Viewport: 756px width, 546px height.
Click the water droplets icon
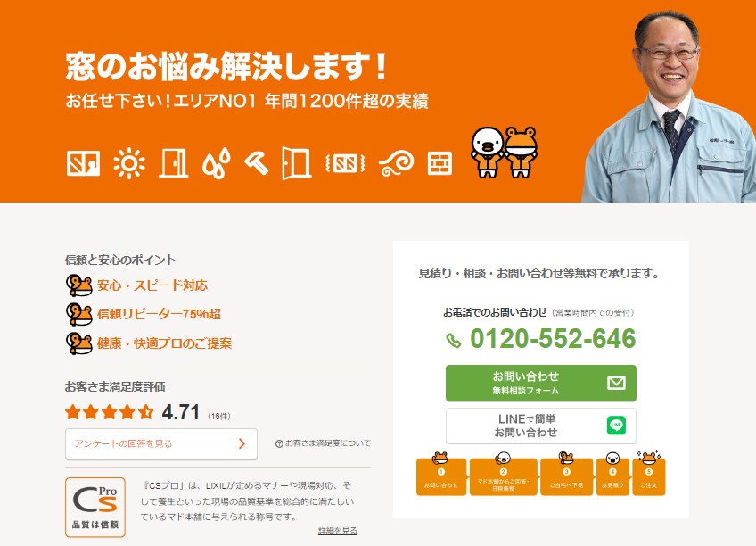point(215,163)
